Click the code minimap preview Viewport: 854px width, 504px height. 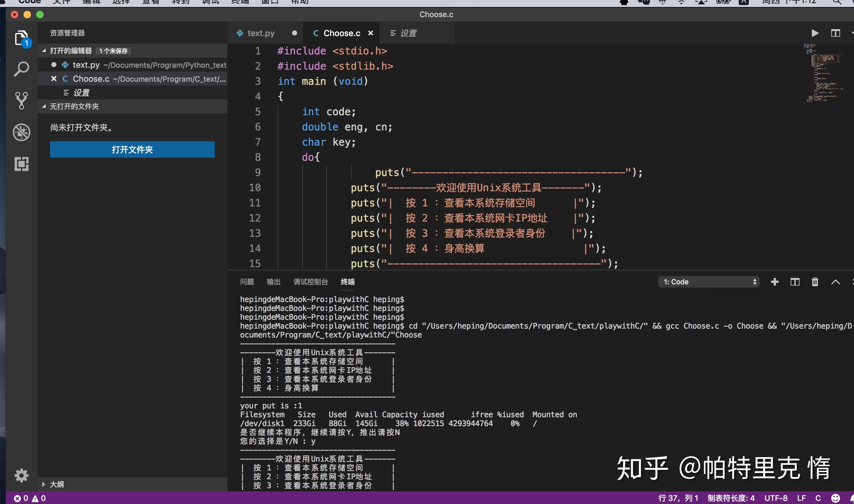(822, 73)
